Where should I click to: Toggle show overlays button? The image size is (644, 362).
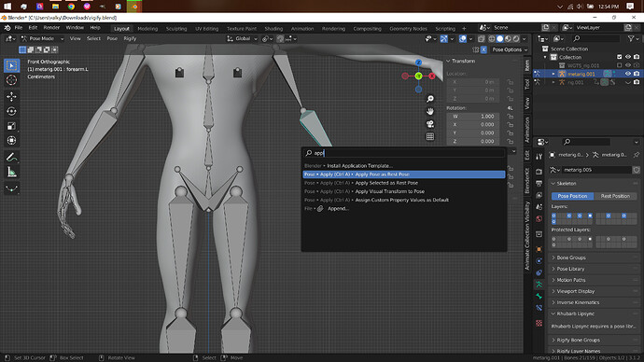tap(463, 38)
